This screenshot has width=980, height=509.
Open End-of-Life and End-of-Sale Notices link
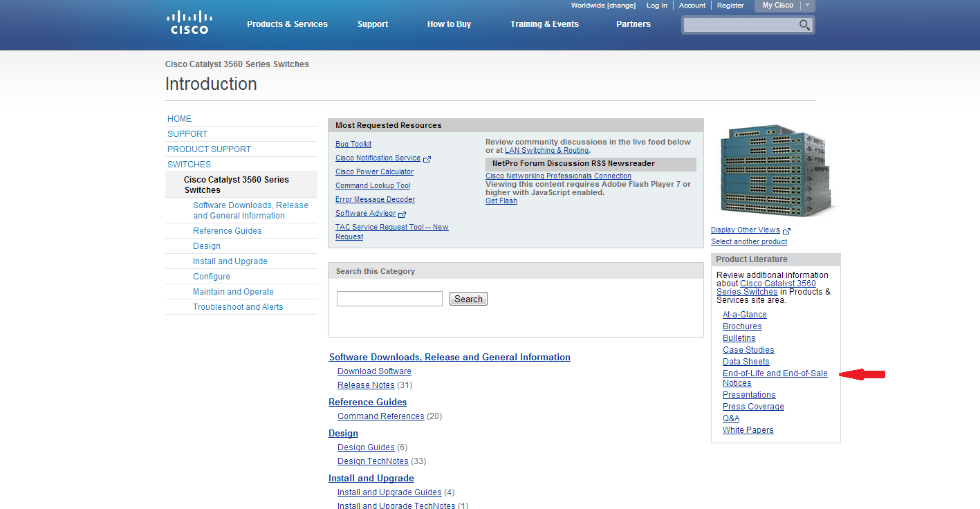coord(775,378)
